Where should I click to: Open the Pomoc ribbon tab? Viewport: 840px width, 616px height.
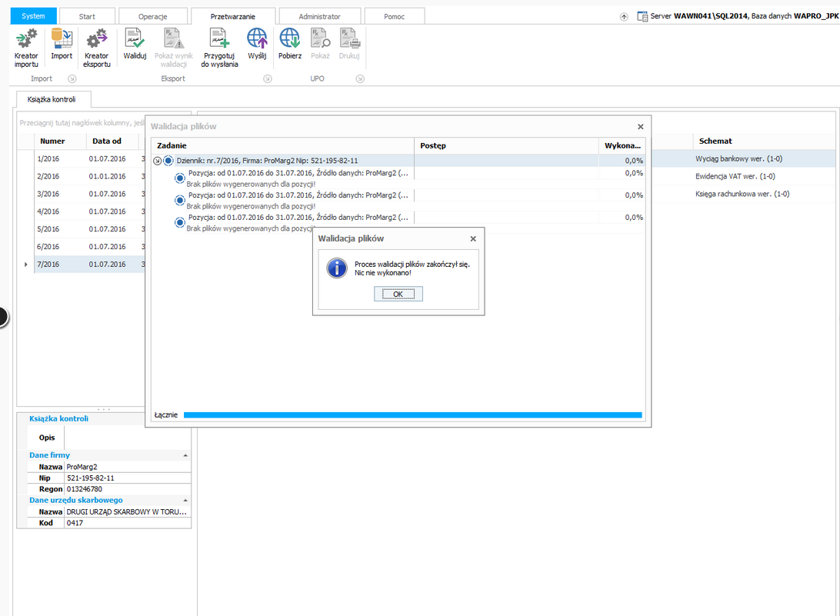pyautogui.click(x=395, y=17)
